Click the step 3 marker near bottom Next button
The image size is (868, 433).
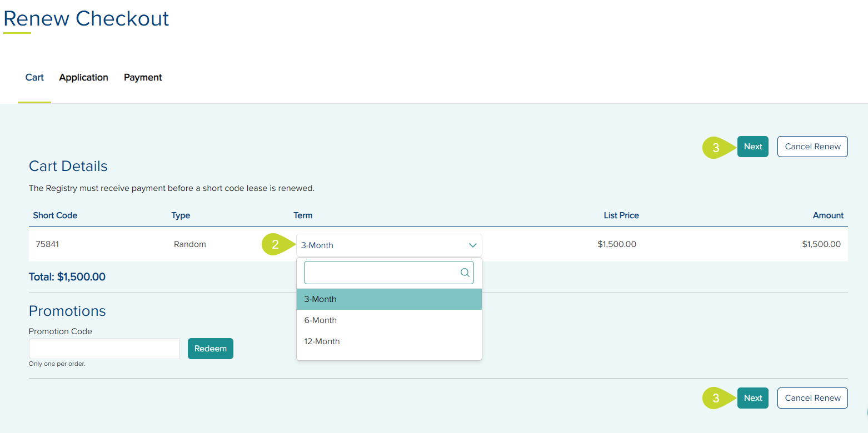coord(715,398)
